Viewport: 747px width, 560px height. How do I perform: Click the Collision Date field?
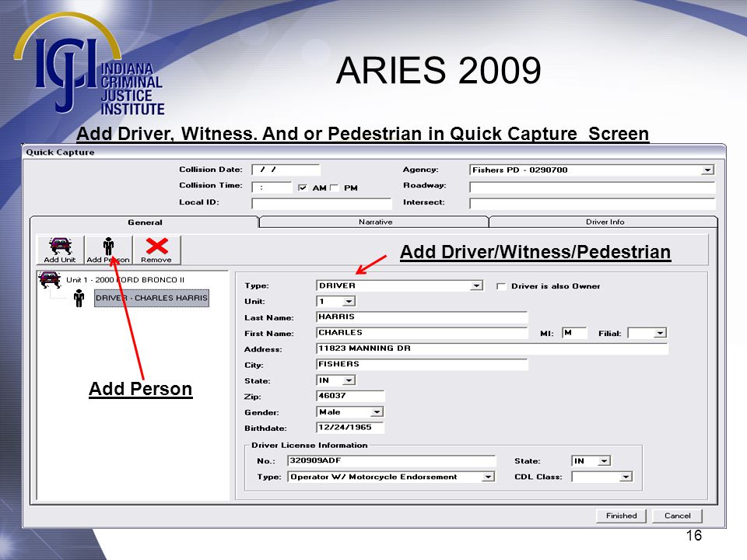[286, 170]
